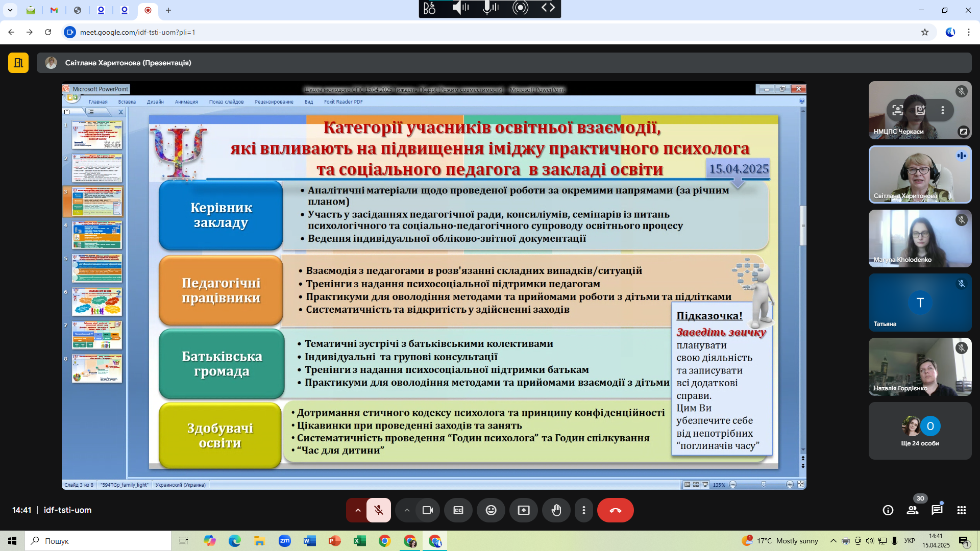980x551 pixels.
Task: Open Excel from the taskbar
Action: [359, 541]
